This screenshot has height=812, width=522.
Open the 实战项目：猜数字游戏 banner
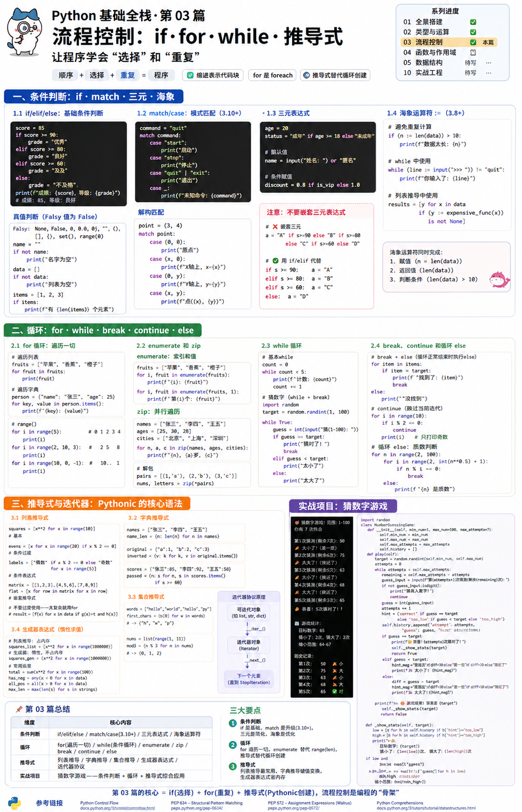(x=344, y=506)
